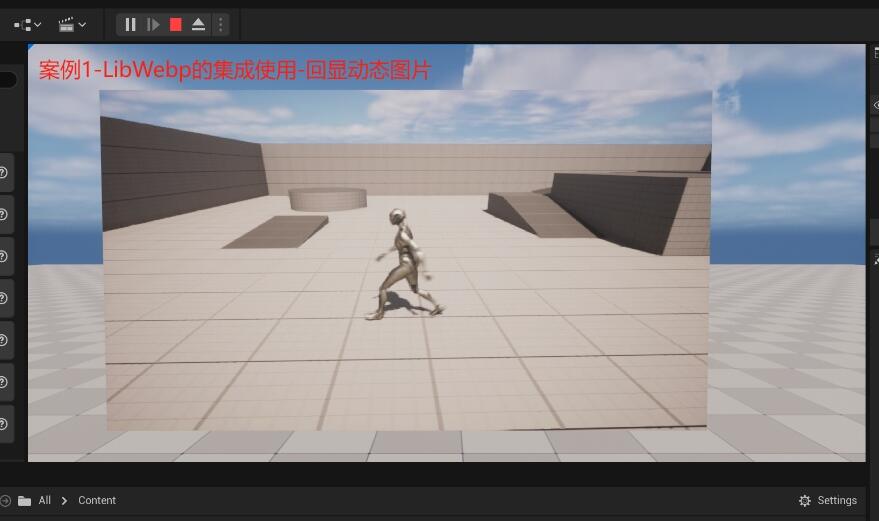Open the Content breadcrumb folder
This screenshot has height=521, width=879.
pyautogui.click(x=97, y=500)
